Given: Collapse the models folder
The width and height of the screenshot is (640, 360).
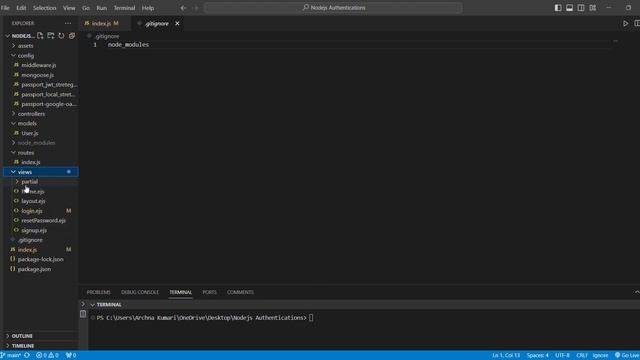Looking at the screenshot, I should pos(27,123).
